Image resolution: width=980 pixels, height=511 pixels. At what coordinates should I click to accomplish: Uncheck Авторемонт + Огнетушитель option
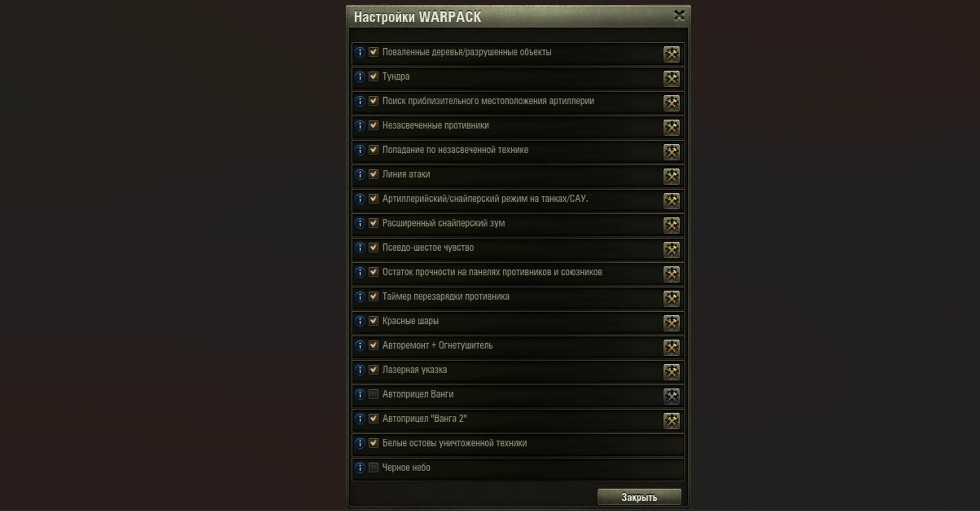[x=373, y=345]
